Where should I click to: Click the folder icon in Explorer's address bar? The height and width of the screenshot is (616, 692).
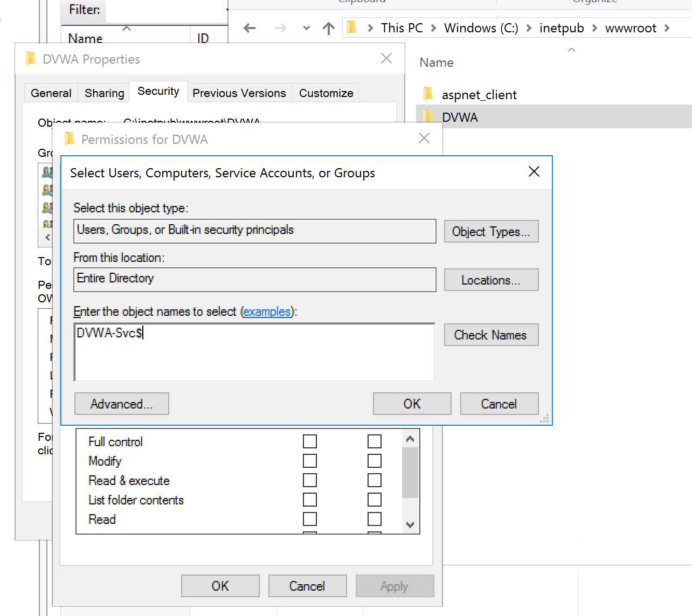(x=351, y=27)
